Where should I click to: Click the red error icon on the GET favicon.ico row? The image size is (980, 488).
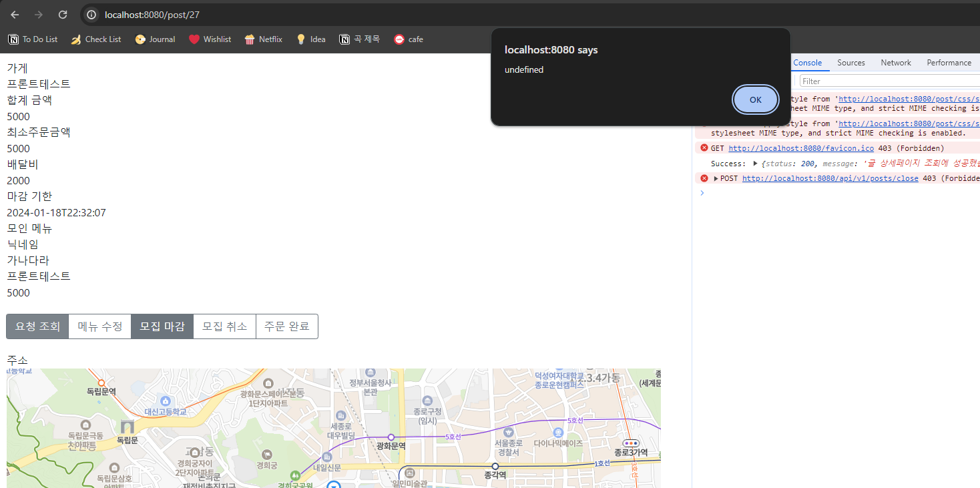704,148
